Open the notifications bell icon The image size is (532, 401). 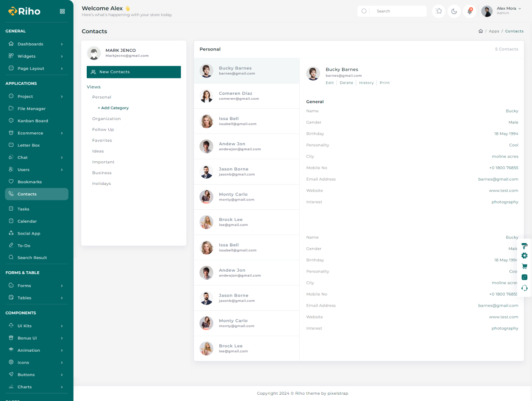[x=470, y=11]
